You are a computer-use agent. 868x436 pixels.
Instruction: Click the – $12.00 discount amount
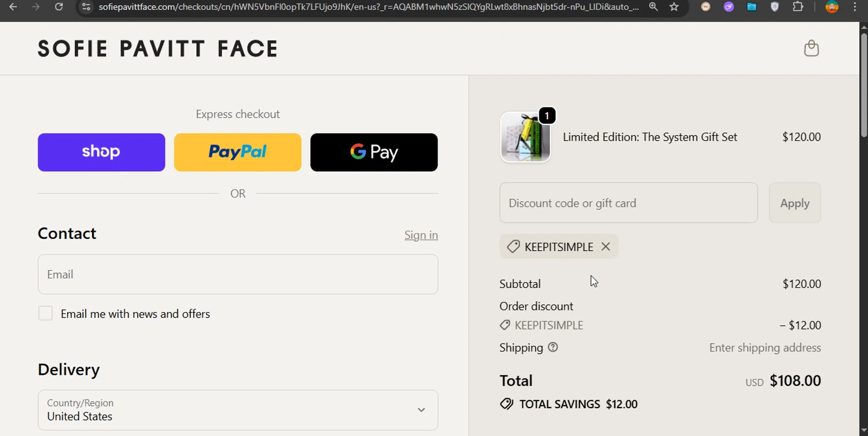[x=800, y=325]
